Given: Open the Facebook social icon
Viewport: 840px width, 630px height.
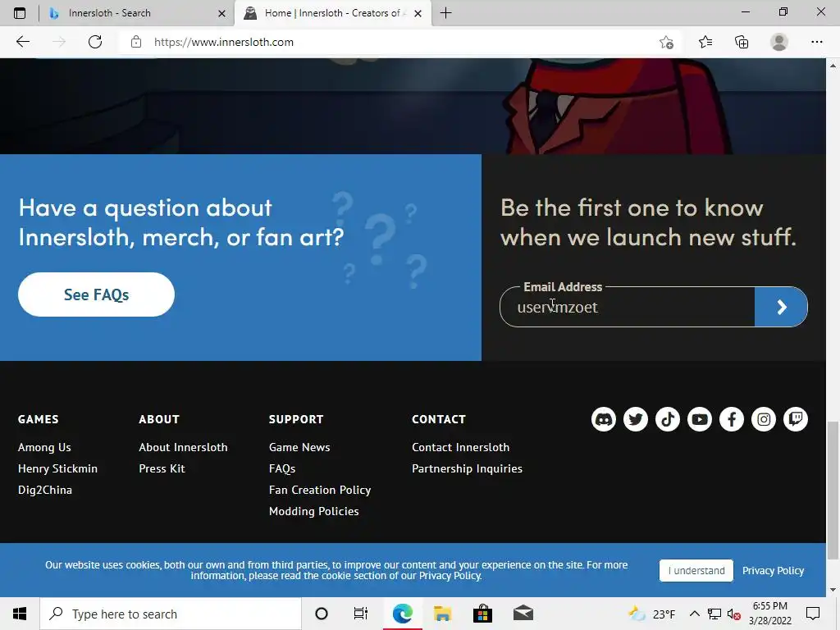Looking at the screenshot, I should [x=731, y=419].
